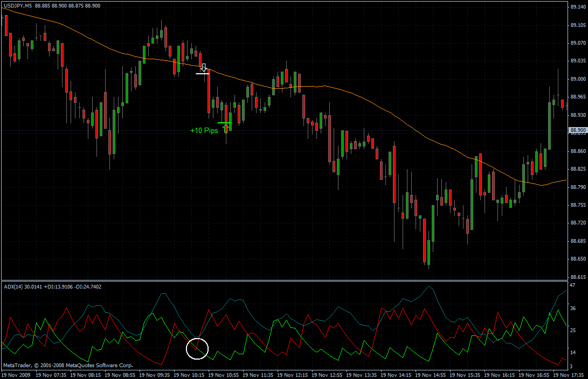Click the 19 Nov 12:15 time label
This screenshot has width=588, height=379.
[x=292, y=375]
